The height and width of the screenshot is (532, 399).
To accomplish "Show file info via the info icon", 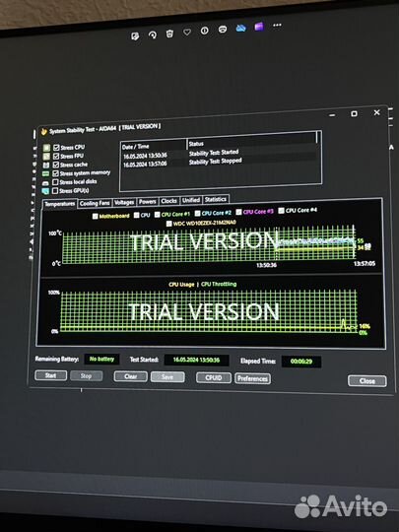I will [x=204, y=31].
